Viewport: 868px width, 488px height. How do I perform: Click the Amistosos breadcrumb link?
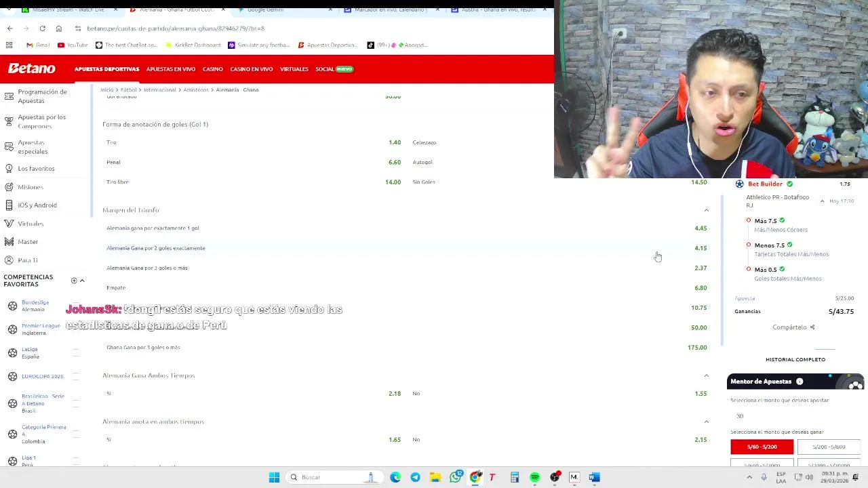click(196, 89)
